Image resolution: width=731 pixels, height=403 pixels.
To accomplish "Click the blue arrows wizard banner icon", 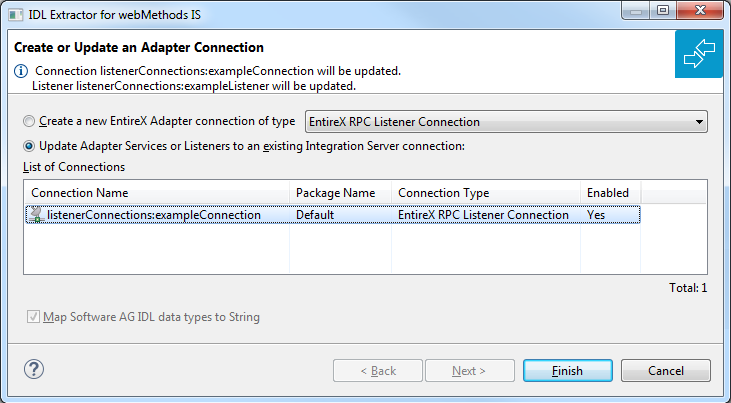I will pyautogui.click(x=699, y=54).
